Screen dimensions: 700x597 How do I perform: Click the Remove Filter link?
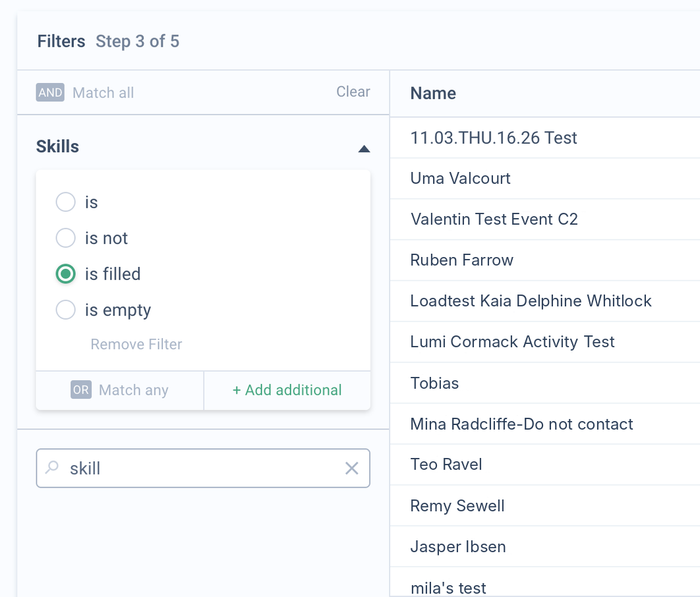click(136, 344)
